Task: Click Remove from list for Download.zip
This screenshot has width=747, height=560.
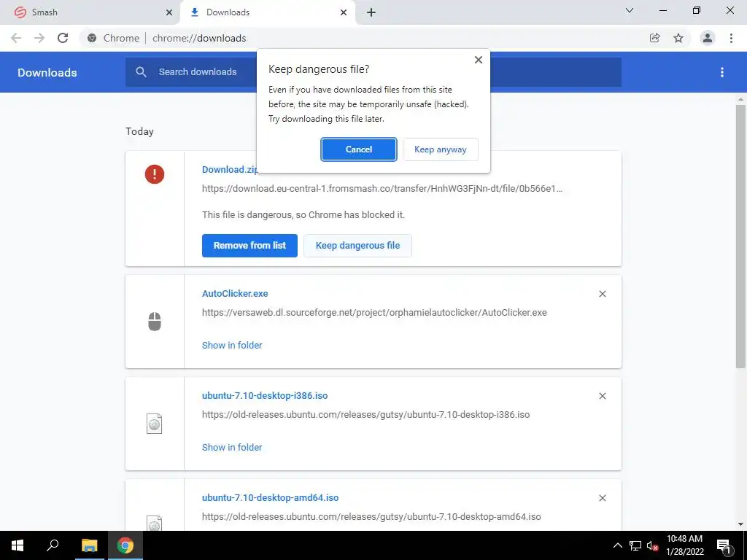Action: 249,246
